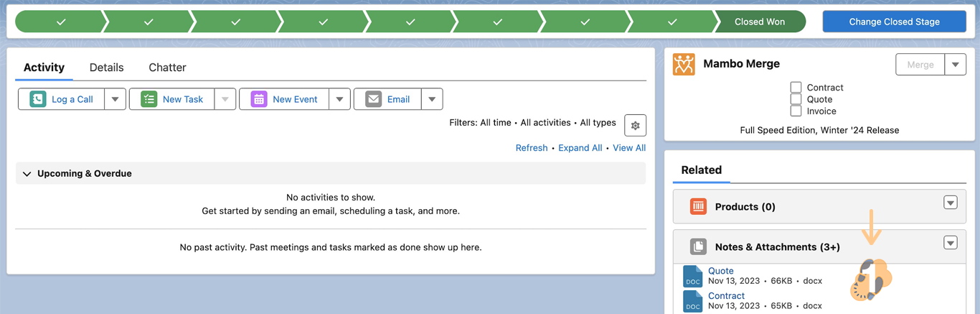Screen dimensions: 980x314
Task: Check the Quote checkbox
Action: (796, 99)
